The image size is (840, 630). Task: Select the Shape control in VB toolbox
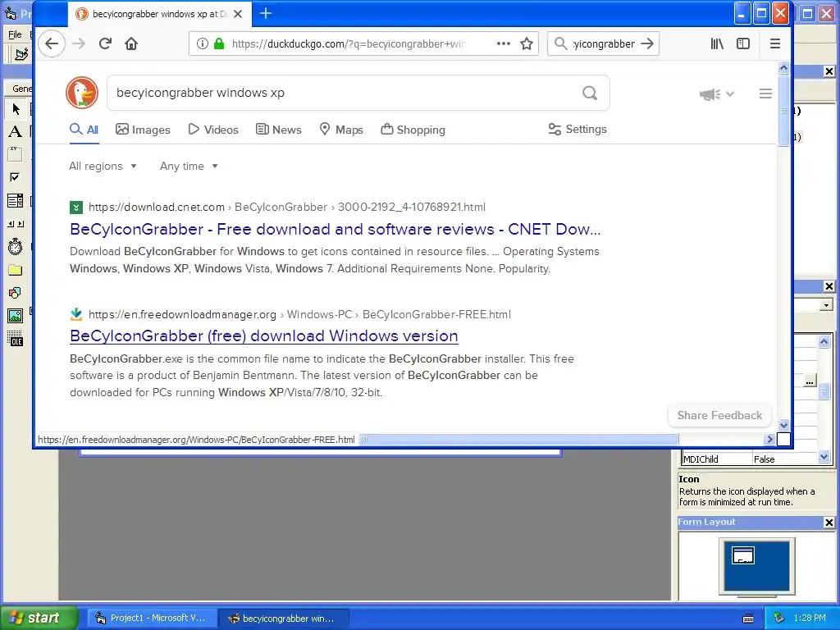(15, 293)
